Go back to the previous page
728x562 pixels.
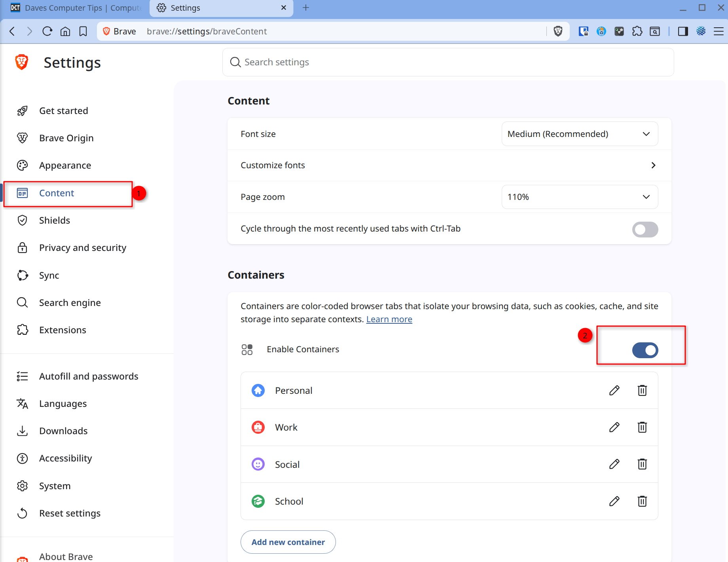pos(12,31)
